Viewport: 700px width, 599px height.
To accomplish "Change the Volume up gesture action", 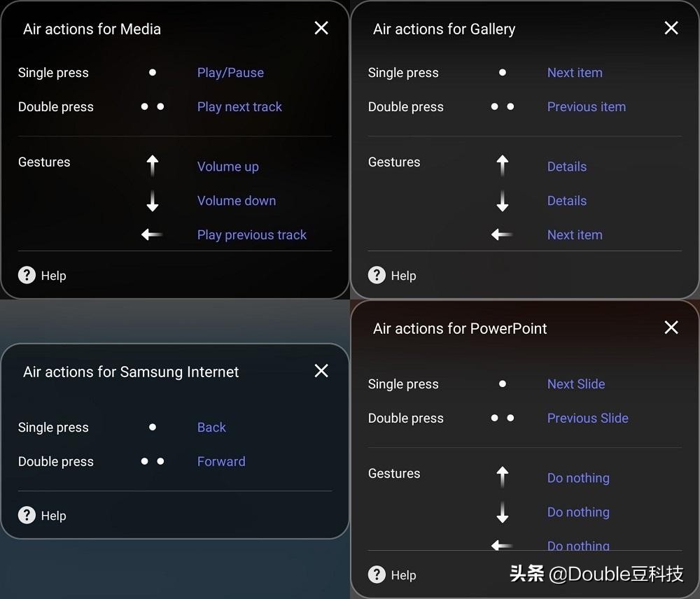I will pyautogui.click(x=227, y=167).
